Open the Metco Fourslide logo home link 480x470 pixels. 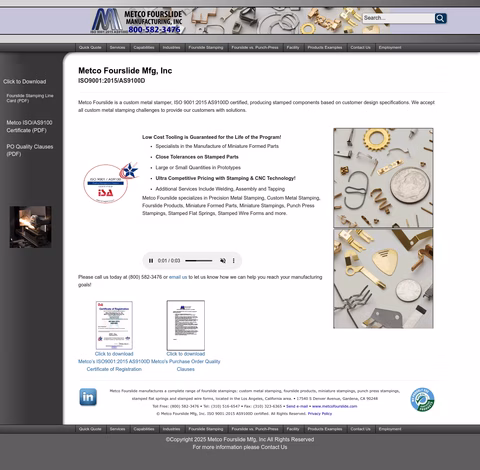pos(137,21)
